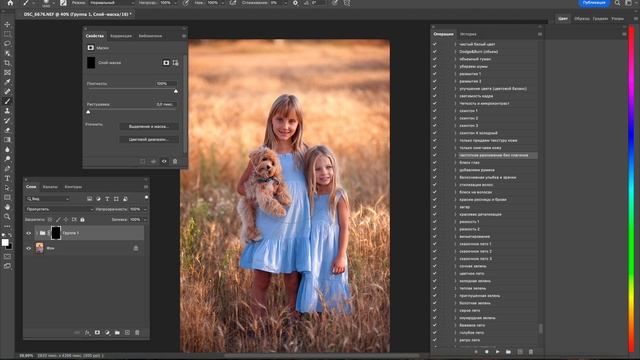Switch to the Контуры tab
The height and width of the screenshot is (360, 640).
pyautogui.click(x=73, y=187)
